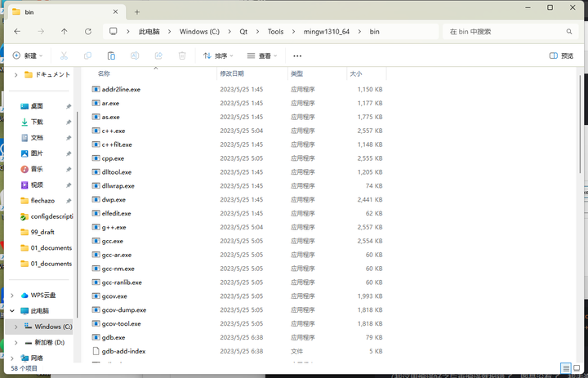Navigate to Tools in breadcrumb
Image resolution: width=588 pixels, height=378 pixels.
click(276, 32)
